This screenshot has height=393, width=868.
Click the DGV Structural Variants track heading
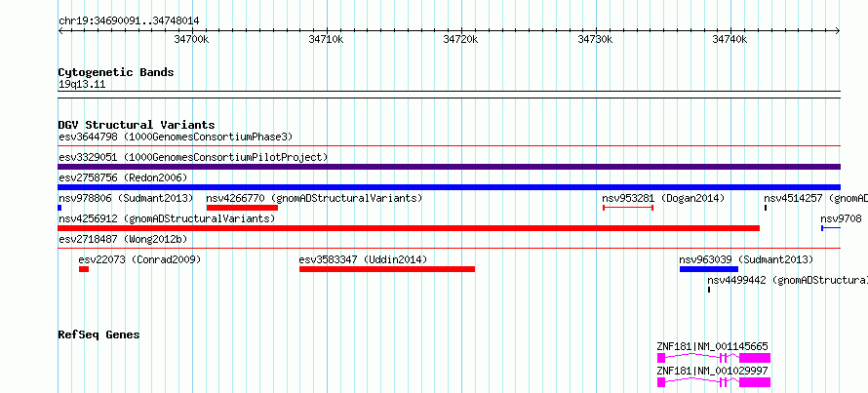point(137,125)
